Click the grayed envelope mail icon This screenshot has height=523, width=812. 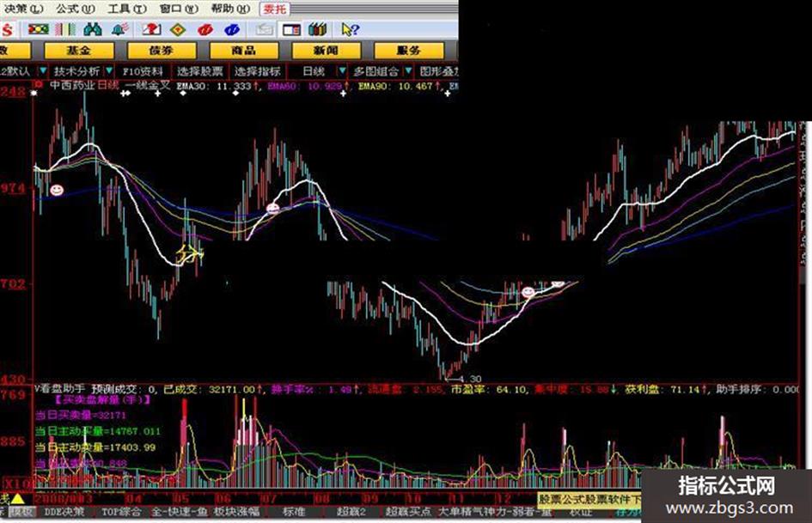click(264, 29)
